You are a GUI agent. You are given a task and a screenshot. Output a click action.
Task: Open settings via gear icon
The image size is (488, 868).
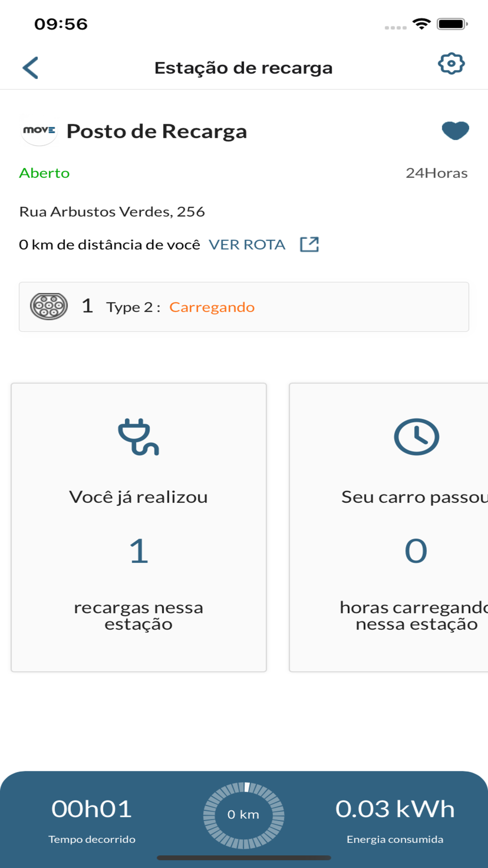tap(451, 64)
